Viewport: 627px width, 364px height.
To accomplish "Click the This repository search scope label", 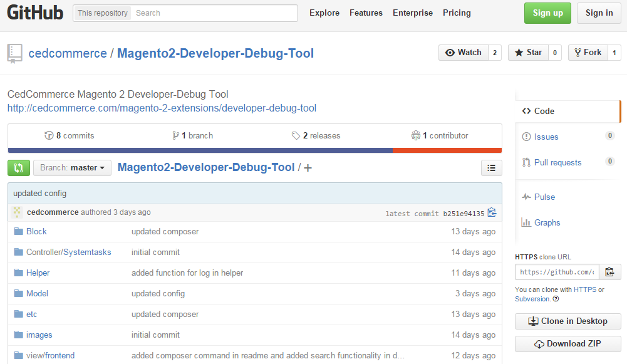I will (x=103, y=13).
